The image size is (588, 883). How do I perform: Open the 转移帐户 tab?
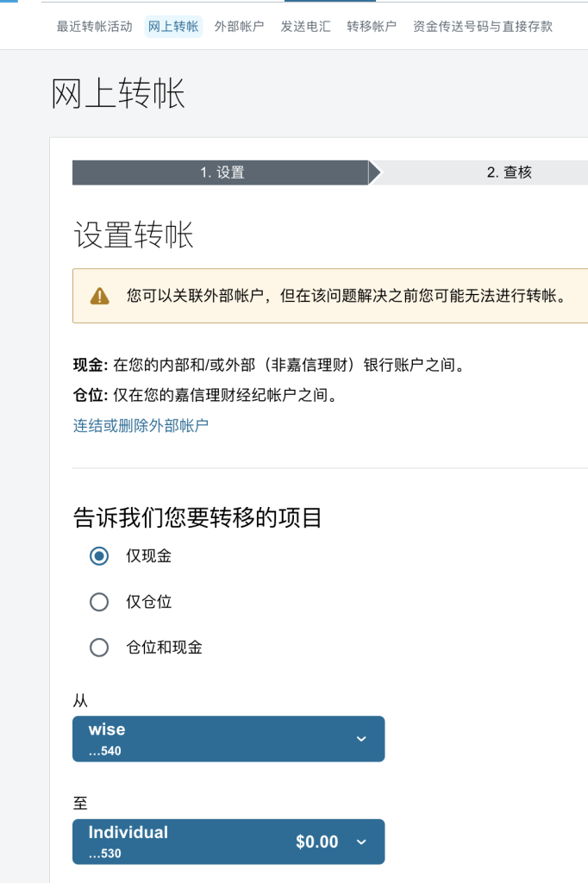click(372, 27)
